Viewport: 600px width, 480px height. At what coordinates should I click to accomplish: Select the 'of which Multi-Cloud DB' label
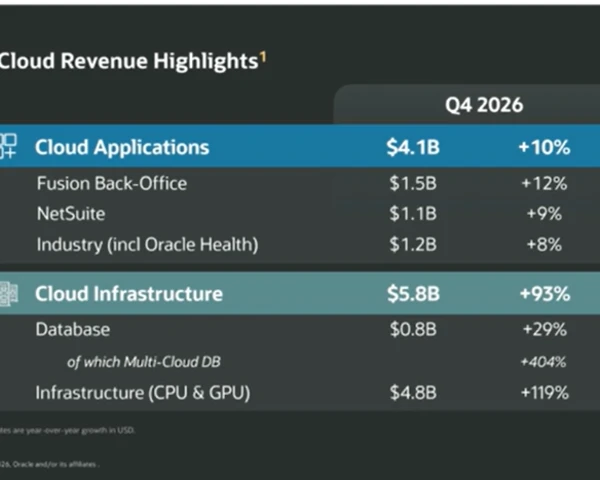pyautogui.click(x=143, y=362)
